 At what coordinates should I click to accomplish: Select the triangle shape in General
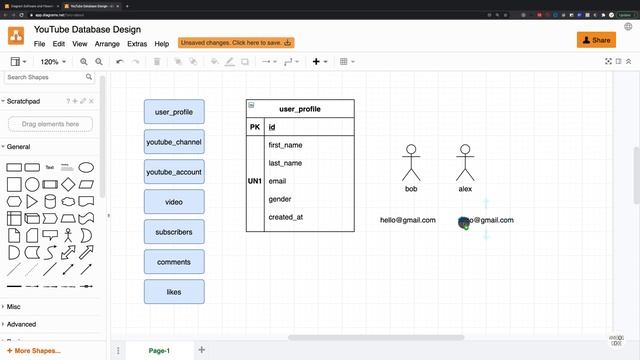coord(31,202)
